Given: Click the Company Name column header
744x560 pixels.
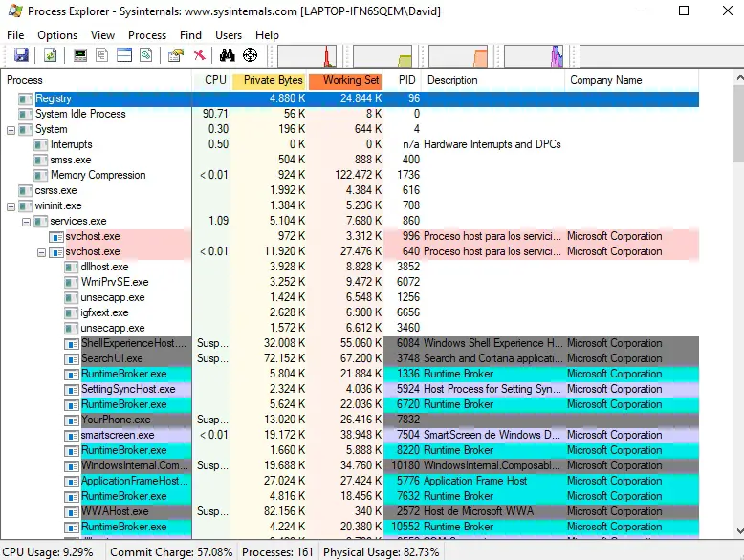Looking at the screenshot, I should tap(605, 80).
